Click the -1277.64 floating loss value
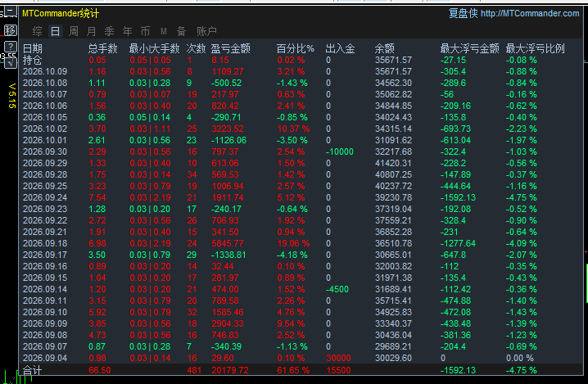Screen dimensions: 588x384 point(458,243)
